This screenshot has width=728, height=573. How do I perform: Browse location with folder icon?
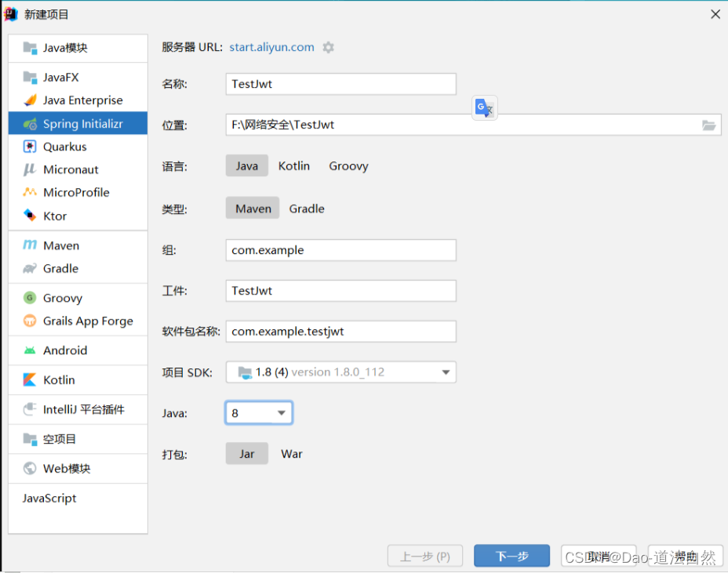708,125
